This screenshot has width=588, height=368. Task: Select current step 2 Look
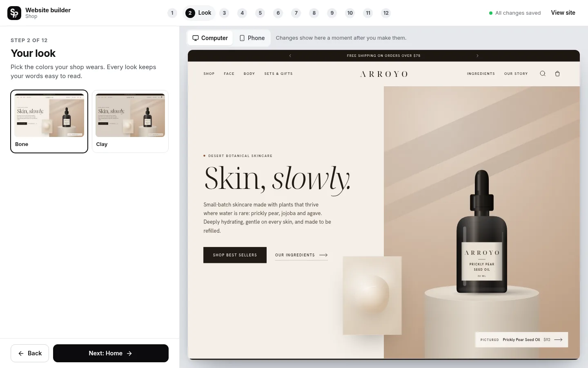pos(198,13)
